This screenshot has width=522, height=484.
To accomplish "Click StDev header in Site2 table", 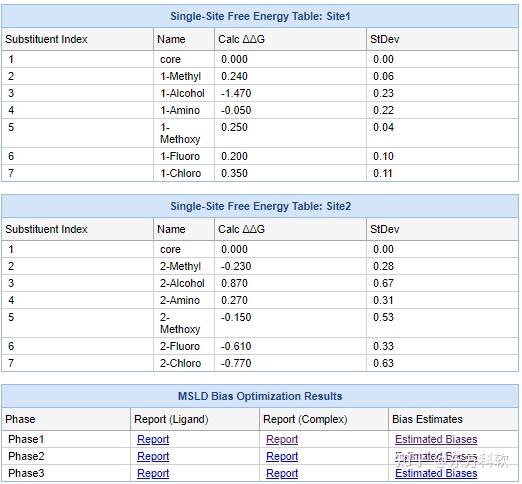I will pyautogui.click(x=384, y=229).
